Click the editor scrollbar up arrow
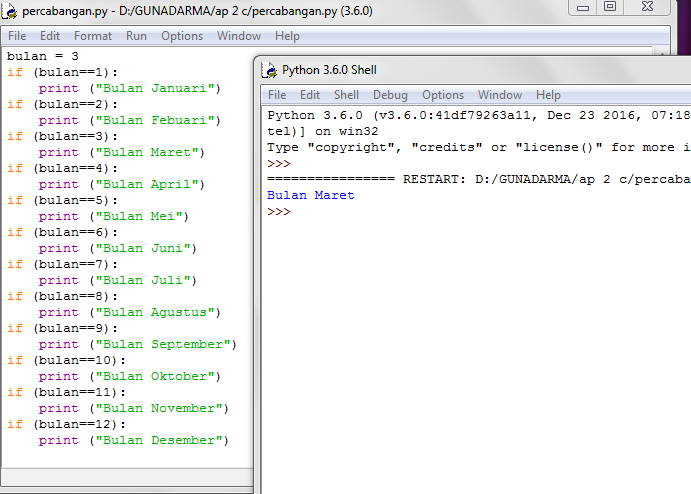Viewport: 691px width, 494px height. (662, 52)
